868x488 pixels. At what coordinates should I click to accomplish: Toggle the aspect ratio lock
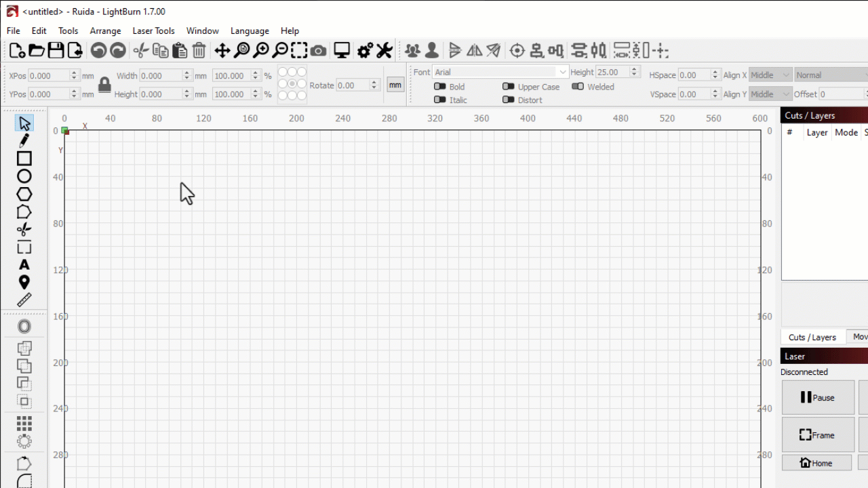104,85
